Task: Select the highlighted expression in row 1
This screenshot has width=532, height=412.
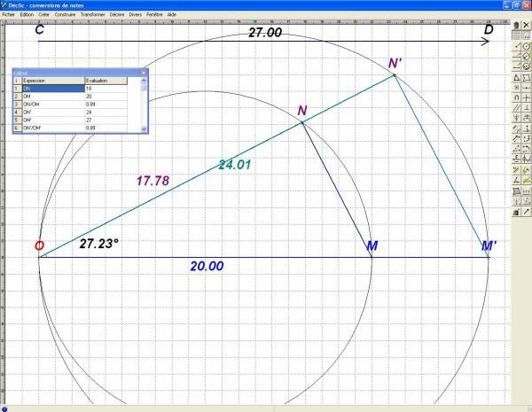Action: (53, 89)
